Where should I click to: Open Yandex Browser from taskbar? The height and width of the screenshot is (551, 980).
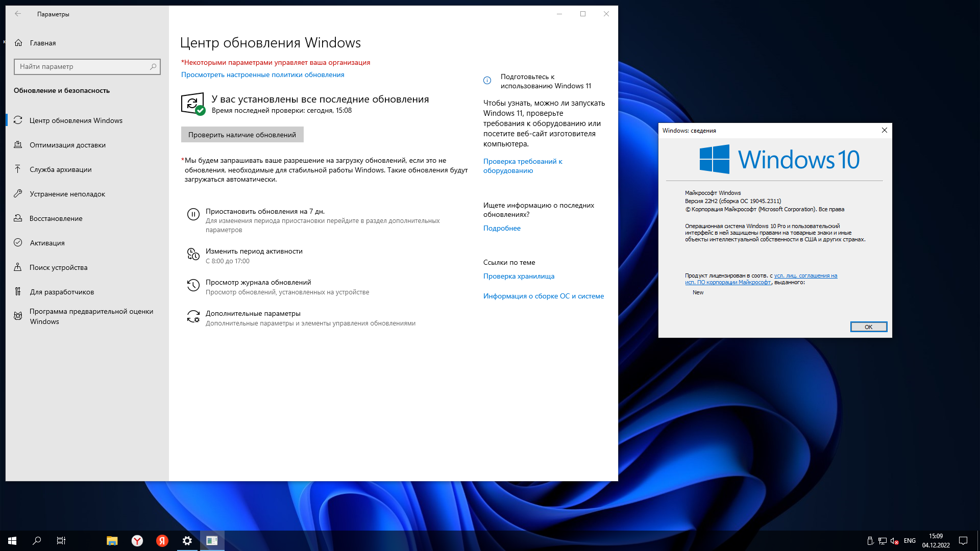(137, 541)
